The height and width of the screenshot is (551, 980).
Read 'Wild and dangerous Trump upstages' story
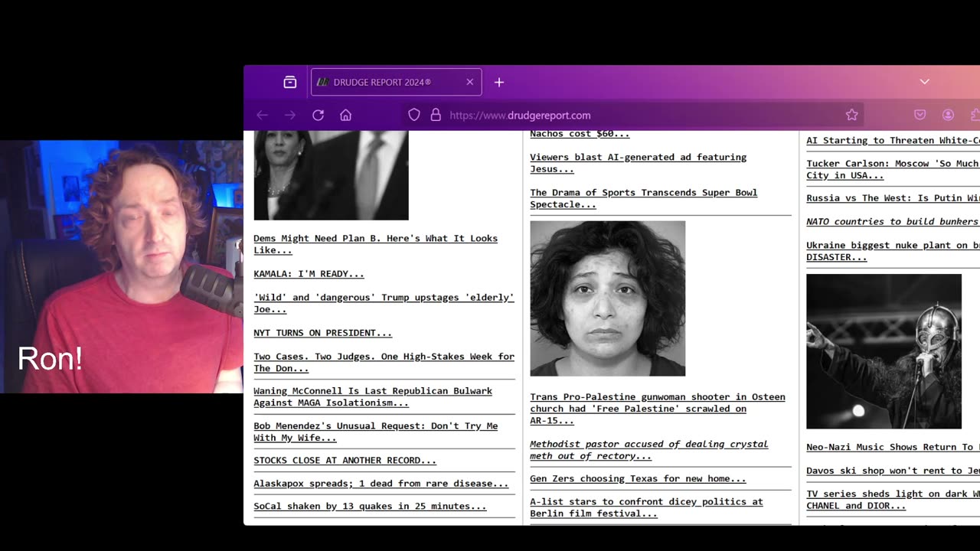[x=384, y=303]
